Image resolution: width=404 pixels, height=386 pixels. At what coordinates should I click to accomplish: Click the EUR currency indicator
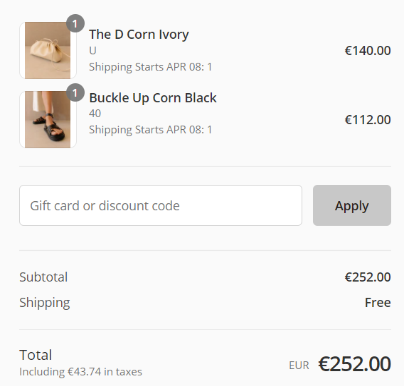pos(299,365)
